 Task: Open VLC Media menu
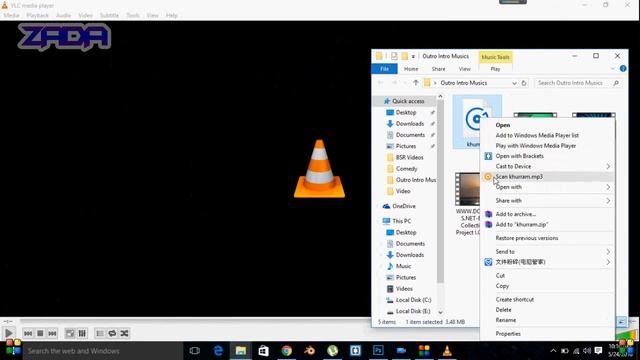[x=11, y=16]
